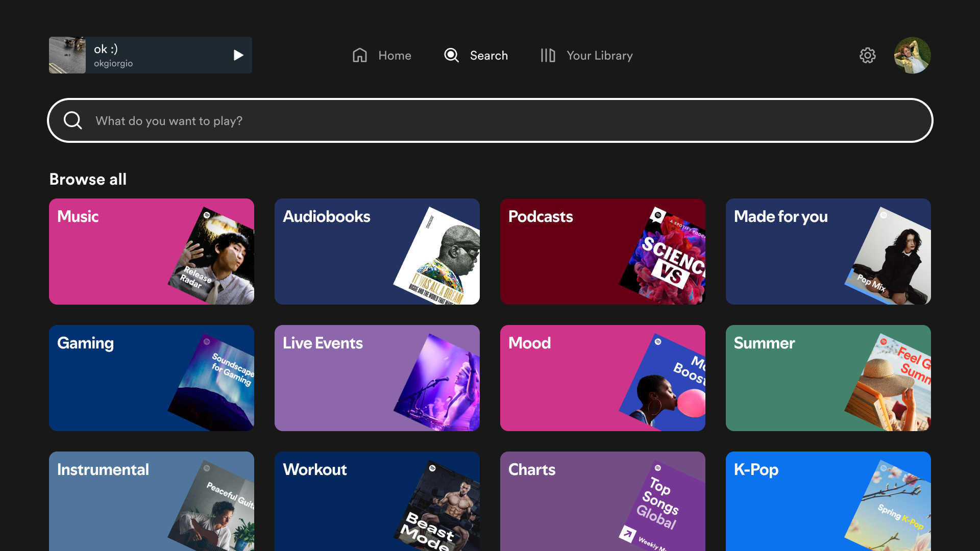Viewport: 980px width, 551px height.
Task: Click the "ok :)" playlist thumbnail
Action: 67,55
